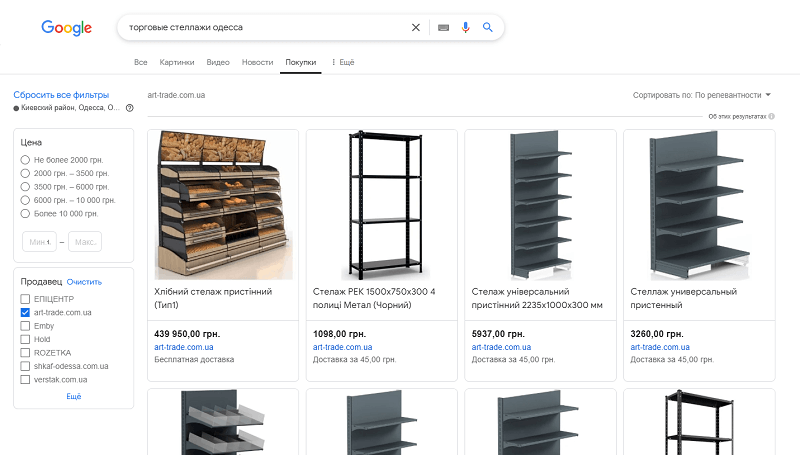Open 'Стеллаж универсальный пристенный' title
The width and height of the screenshot is (800, 455).
[x=684, y=298]
